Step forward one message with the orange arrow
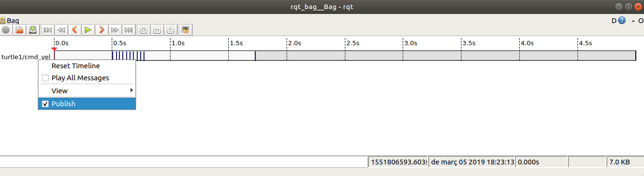 click(x=101, y=30)
